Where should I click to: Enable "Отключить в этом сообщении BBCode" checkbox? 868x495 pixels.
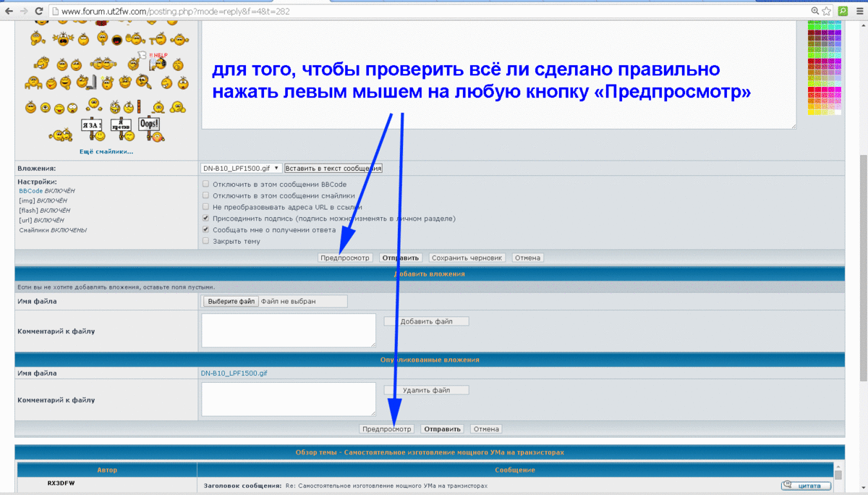[x=206, y=184]
